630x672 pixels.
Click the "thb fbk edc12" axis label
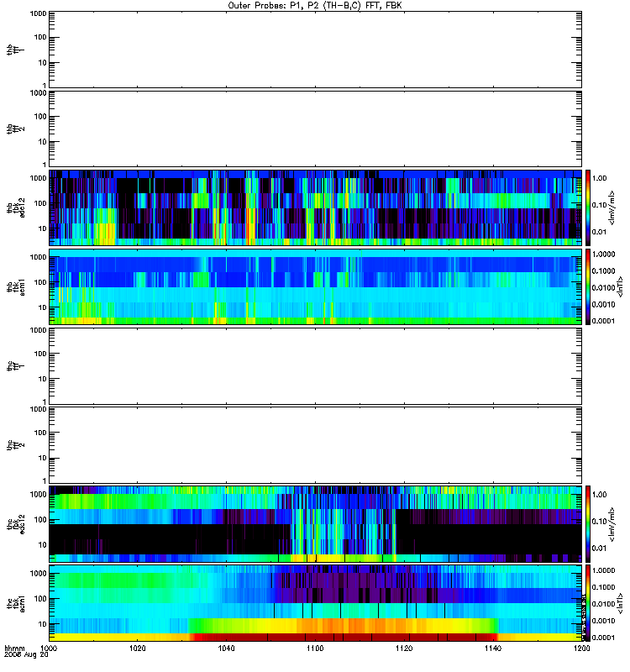pos(15,207)
